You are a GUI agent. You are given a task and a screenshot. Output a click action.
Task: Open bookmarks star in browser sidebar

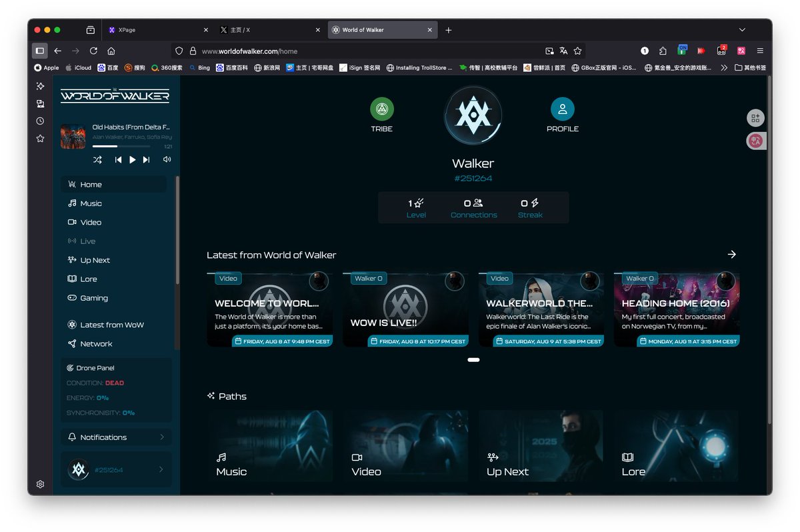[40, 138]
